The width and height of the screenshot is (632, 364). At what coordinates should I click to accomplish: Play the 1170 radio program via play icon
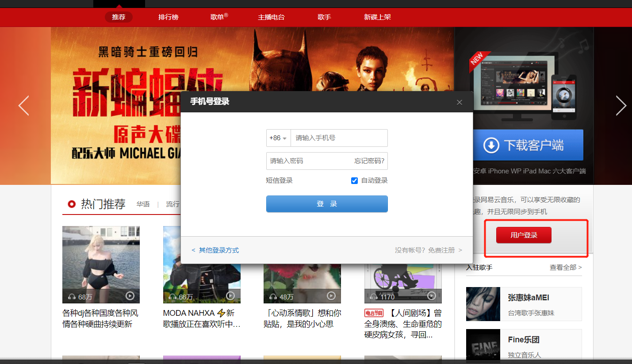click(x=432, y=295)
